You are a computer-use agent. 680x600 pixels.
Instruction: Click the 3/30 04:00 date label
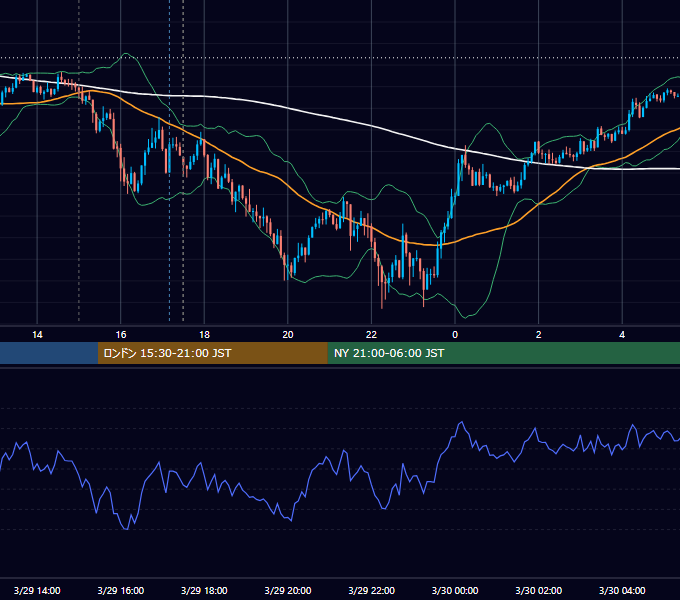(x=622, y=590)
